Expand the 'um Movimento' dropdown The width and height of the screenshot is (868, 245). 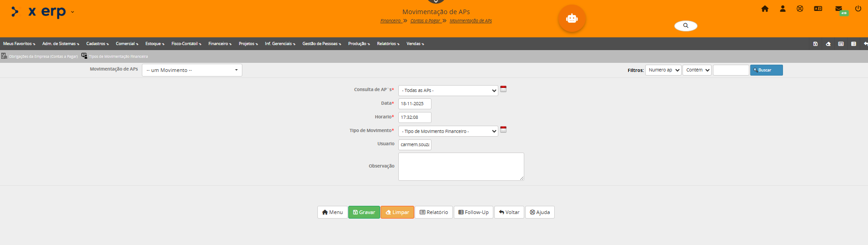click(192, 70)
